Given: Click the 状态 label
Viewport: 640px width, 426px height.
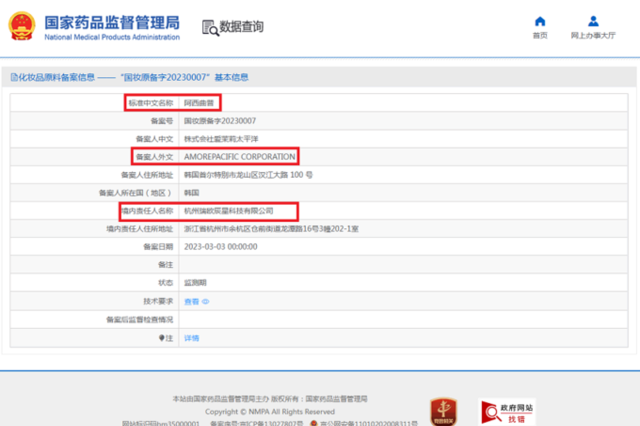Looking at the screenshot, I should click(x=165, y=282).
